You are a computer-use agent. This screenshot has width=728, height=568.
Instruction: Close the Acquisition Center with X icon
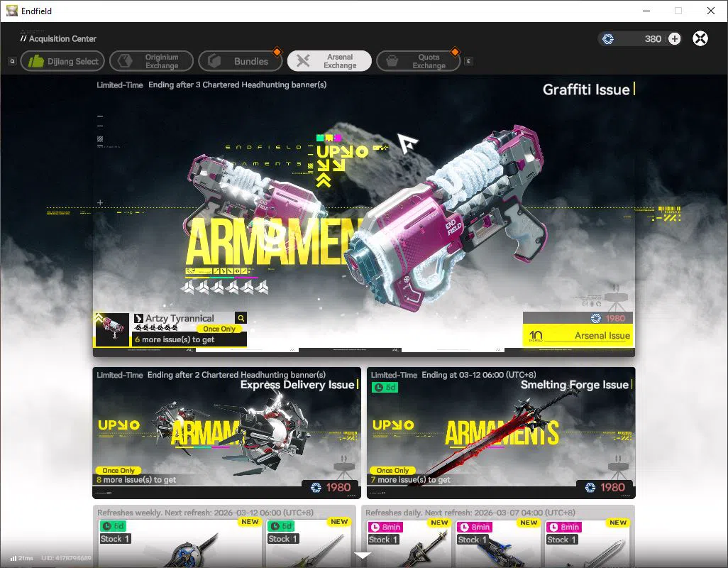pos(700,38)
